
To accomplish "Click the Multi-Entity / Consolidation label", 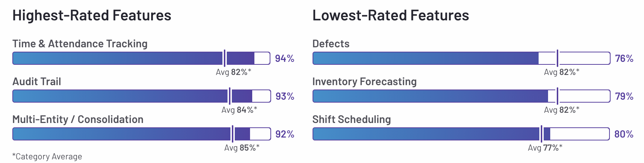I will click(78, 119).
